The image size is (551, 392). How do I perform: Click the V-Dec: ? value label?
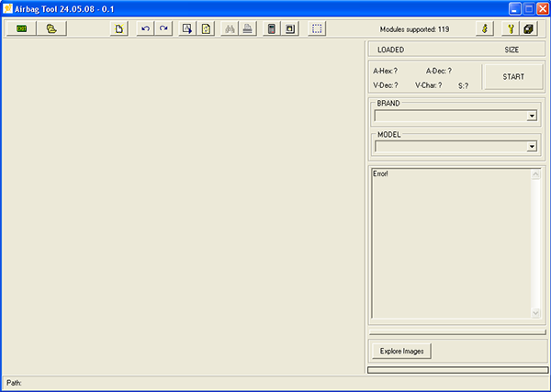click(x=386, y=85)
